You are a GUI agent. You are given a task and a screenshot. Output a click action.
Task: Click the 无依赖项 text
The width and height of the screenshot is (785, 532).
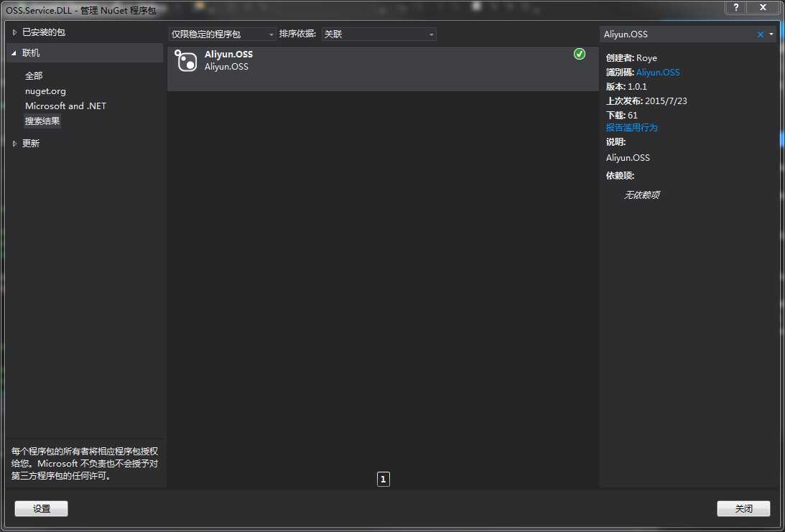[x=642, y=195]
